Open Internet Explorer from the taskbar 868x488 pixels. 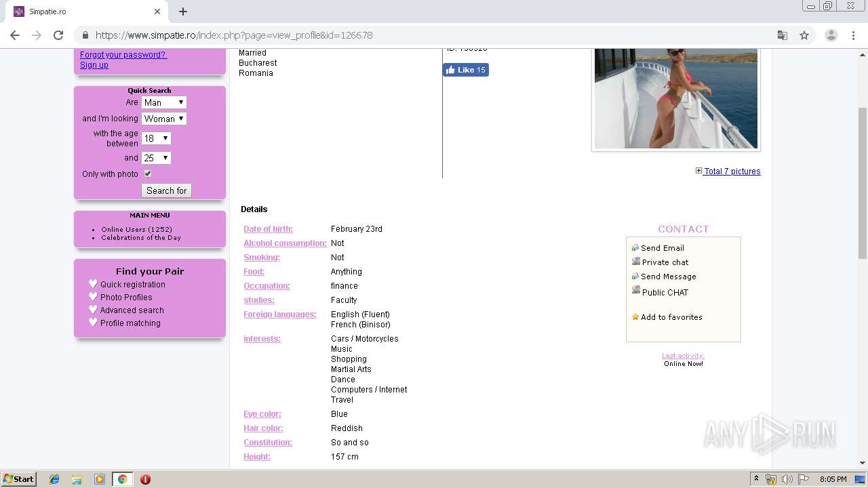54,479
